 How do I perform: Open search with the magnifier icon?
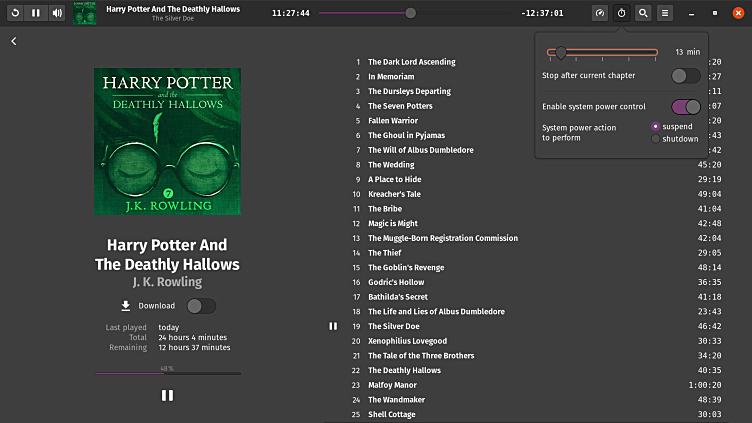643,13
